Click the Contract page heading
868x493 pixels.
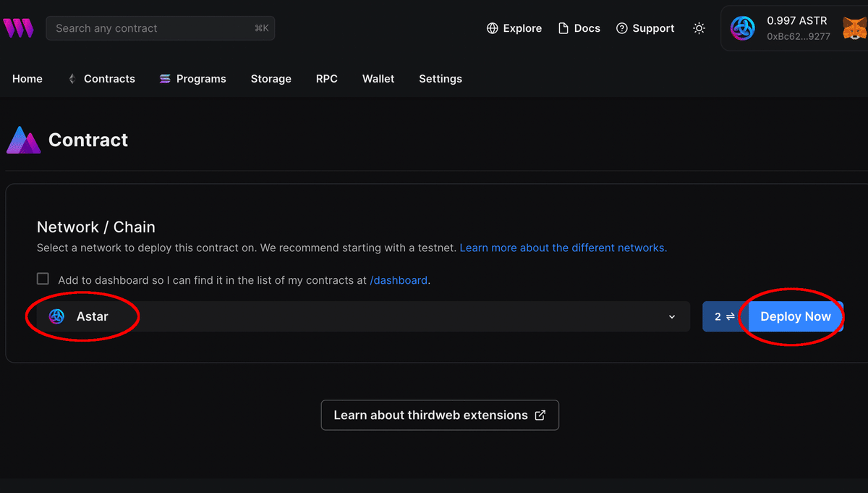(88, 140)
